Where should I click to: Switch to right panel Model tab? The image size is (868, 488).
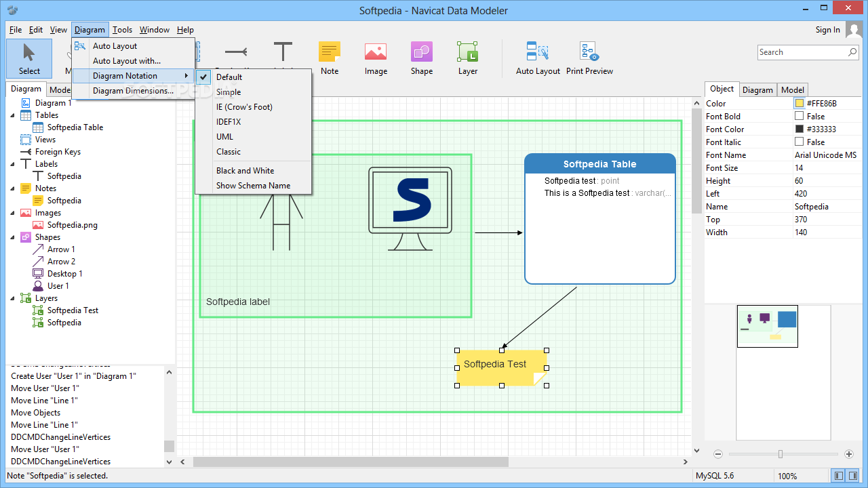[x=793, y=89]
